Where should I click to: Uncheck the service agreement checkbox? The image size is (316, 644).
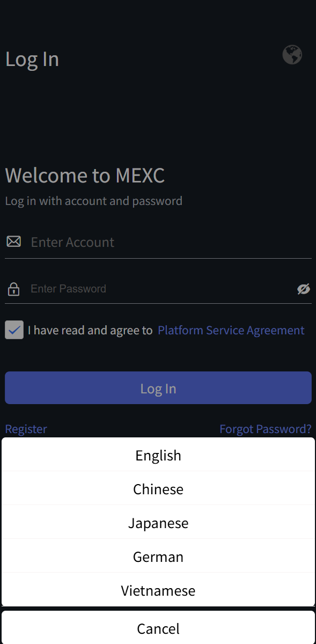point(14,330)
